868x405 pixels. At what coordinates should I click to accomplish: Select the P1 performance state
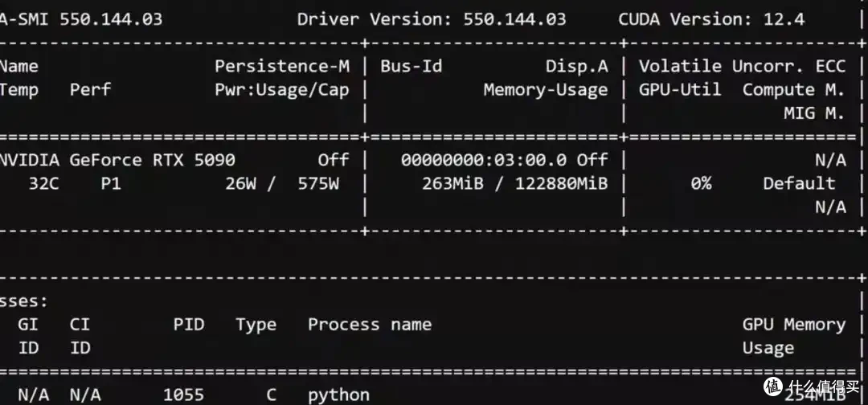111,184
